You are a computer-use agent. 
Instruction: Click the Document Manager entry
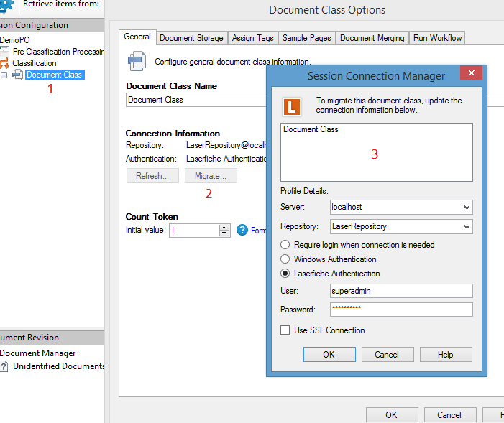click(37, 353)
